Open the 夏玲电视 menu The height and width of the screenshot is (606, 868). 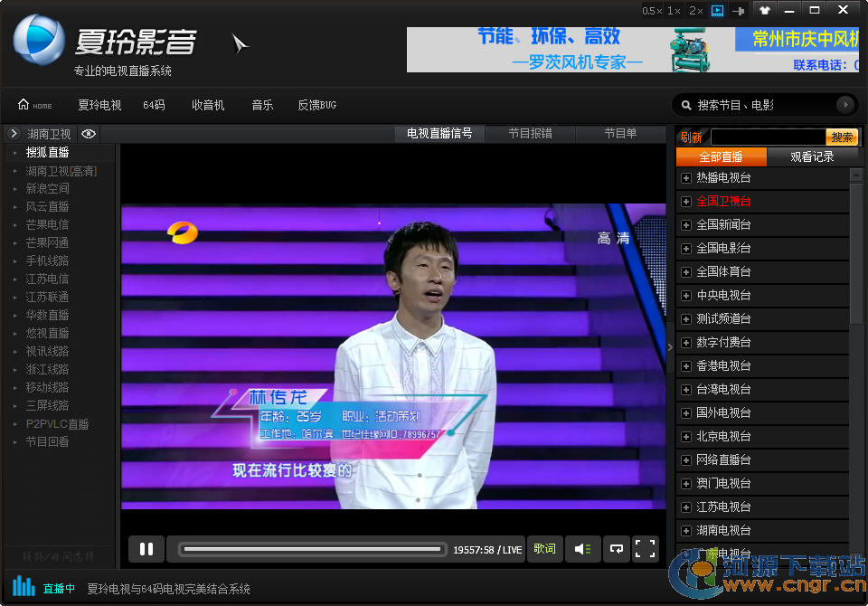[99, 105]
